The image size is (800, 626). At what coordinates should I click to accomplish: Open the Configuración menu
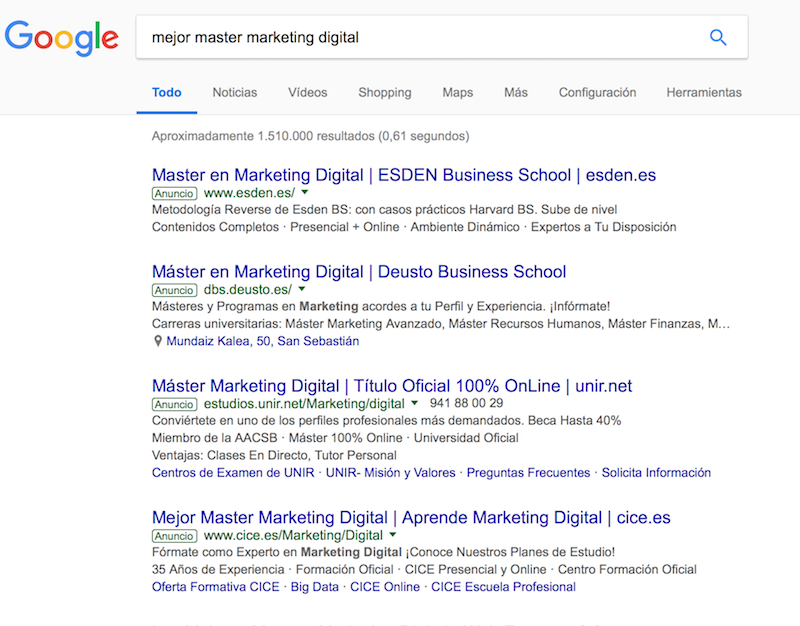[597, 92]
